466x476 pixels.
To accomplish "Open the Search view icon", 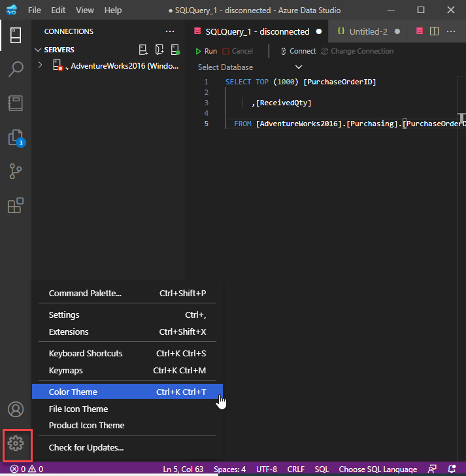I will [x=16, y=69].
